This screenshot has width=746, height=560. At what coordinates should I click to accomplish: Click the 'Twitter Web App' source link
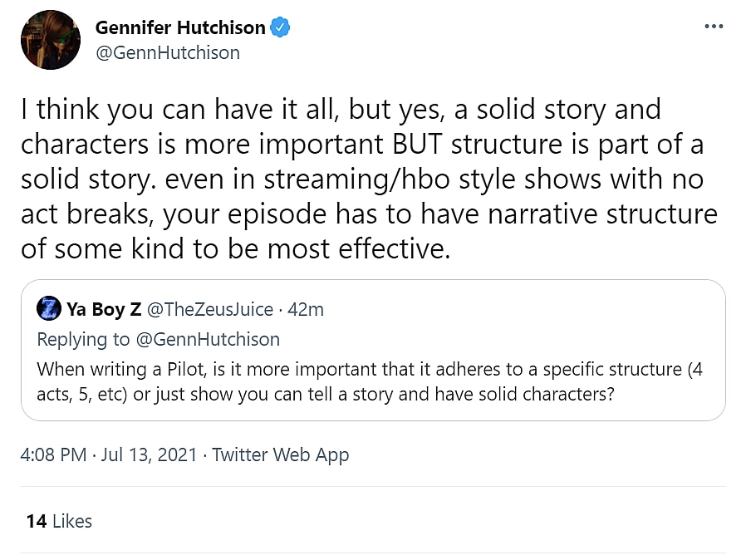tap(280, 454)
